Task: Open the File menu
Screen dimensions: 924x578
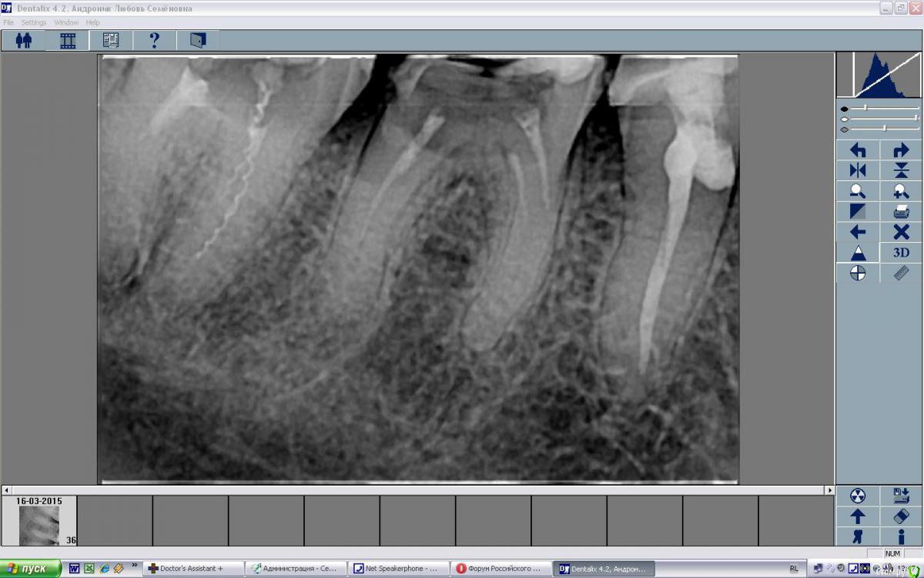Action: [8, 22]
